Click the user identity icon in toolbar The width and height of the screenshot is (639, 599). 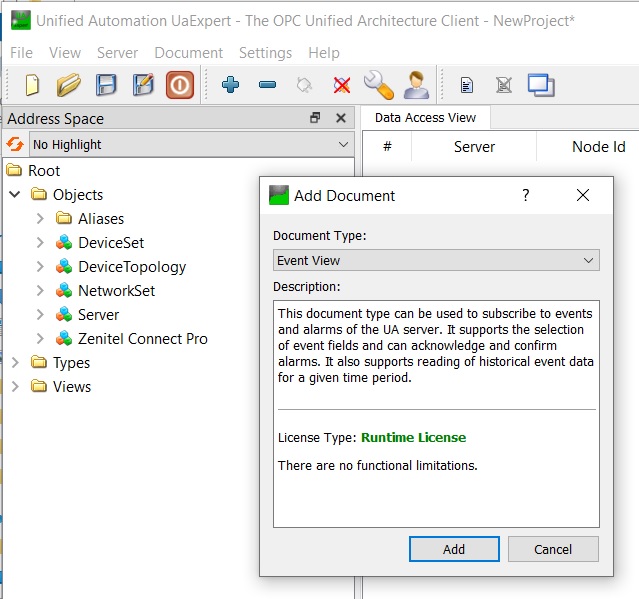[416, 85]
